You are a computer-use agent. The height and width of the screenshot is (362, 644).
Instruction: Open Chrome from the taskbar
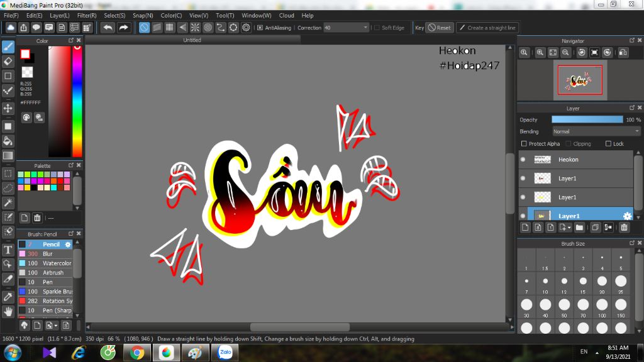pyautogui.click(x=137, y=353)
